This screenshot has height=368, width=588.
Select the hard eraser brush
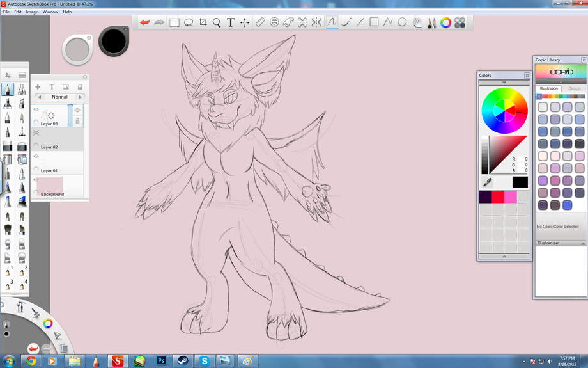[x=8, y=146]
